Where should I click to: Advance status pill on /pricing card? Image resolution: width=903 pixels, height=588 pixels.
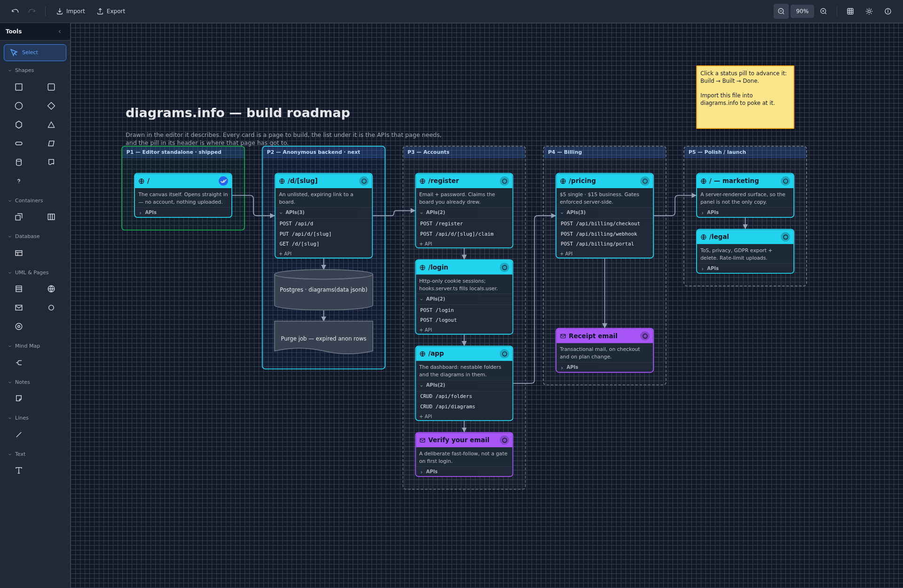(x=645, y=181)
